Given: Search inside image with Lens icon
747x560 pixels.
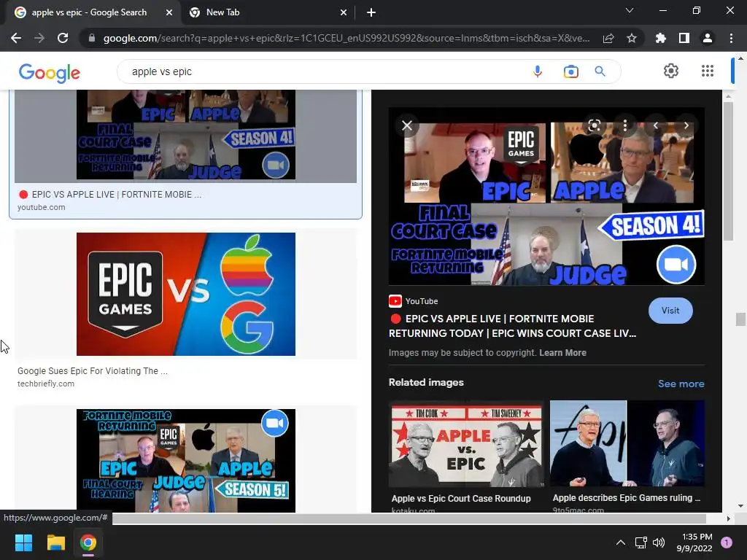Looking at the screenshot, I should [594, 125].
